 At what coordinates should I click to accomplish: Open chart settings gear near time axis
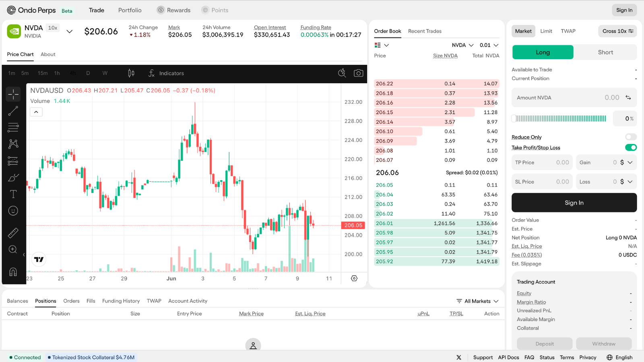[354, 278]
